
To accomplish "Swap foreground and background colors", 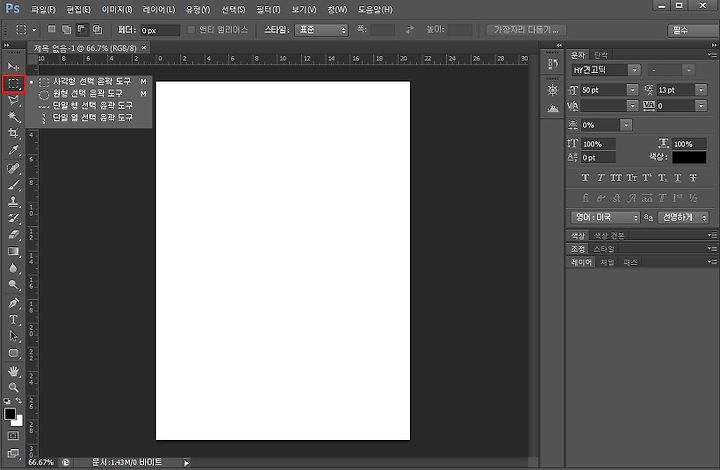I will 19,401.
